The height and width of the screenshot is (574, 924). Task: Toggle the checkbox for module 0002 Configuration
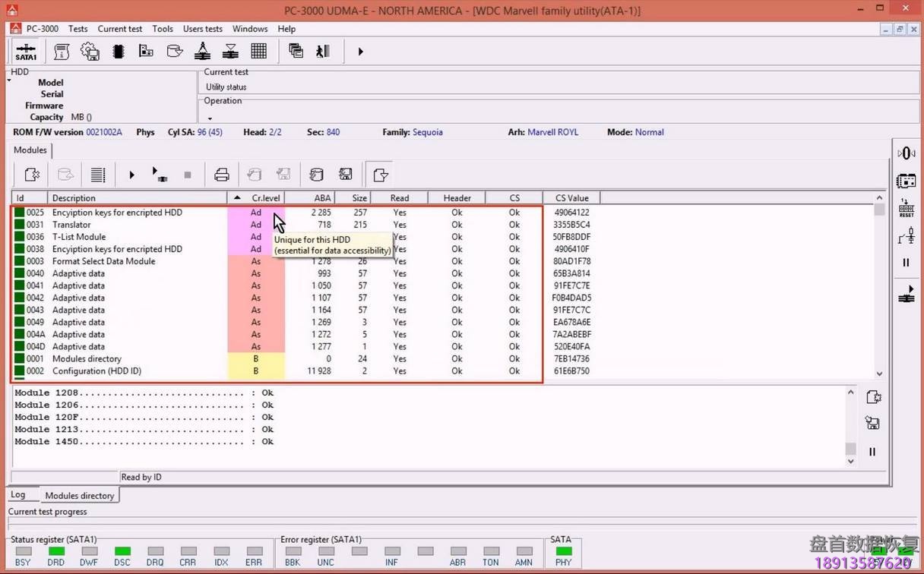[x=19, y=371]
